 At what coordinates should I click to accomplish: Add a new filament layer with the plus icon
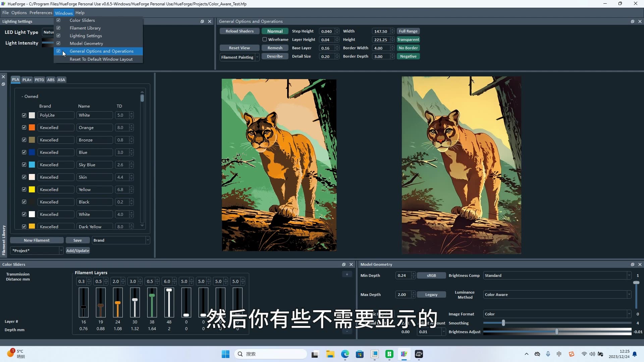[x=347, y=274]
